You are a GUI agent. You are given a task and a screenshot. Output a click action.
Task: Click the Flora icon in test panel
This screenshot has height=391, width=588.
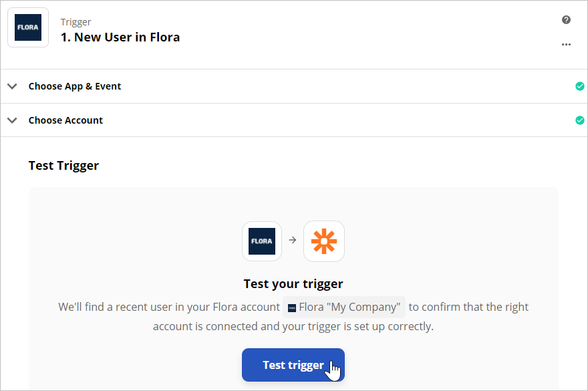262,241
